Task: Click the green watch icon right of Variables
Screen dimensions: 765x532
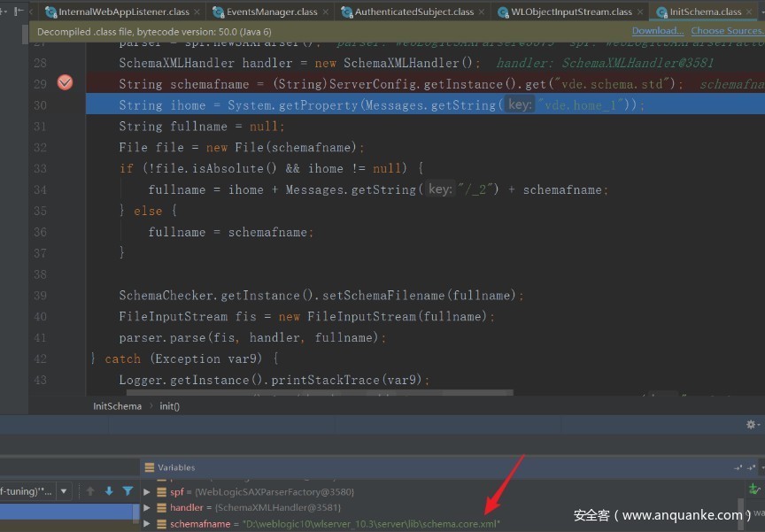Action: click(x=754, y=489)
